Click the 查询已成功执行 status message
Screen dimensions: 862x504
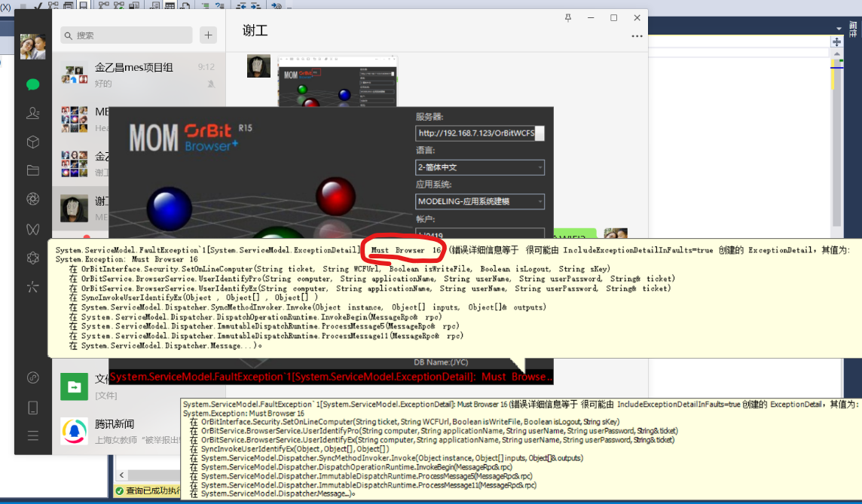point(148,490)
